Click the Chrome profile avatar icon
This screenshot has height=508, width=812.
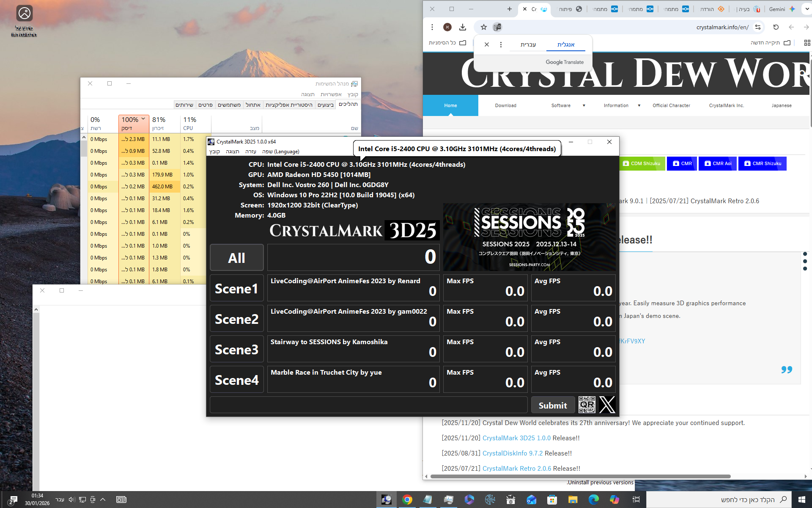(x=447, y=27)
